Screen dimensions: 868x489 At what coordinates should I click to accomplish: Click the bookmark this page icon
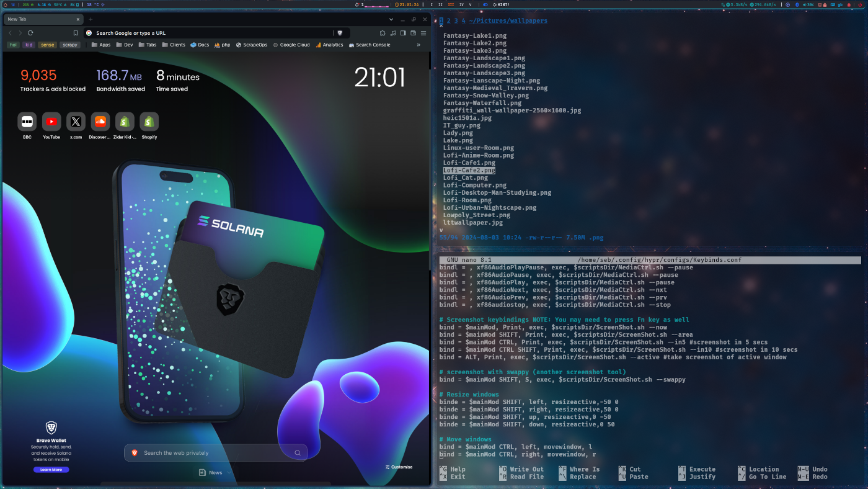76,33
